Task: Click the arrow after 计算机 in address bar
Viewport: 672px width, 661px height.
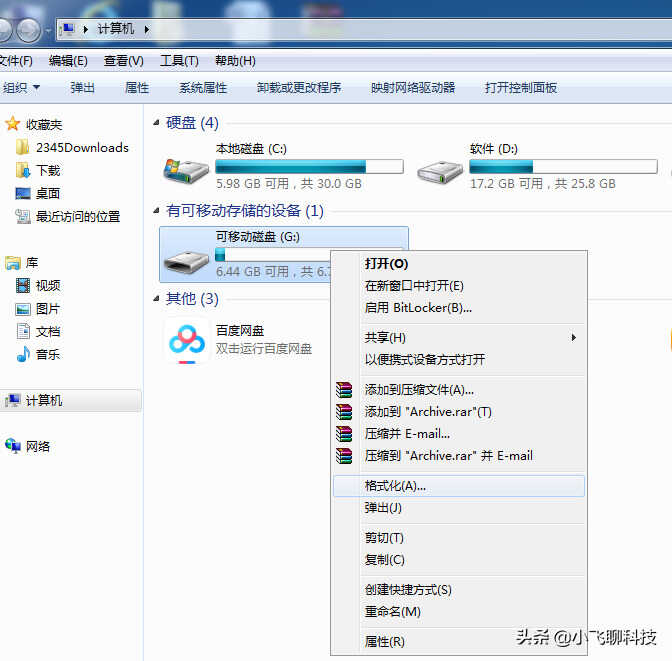Action: 147,29
